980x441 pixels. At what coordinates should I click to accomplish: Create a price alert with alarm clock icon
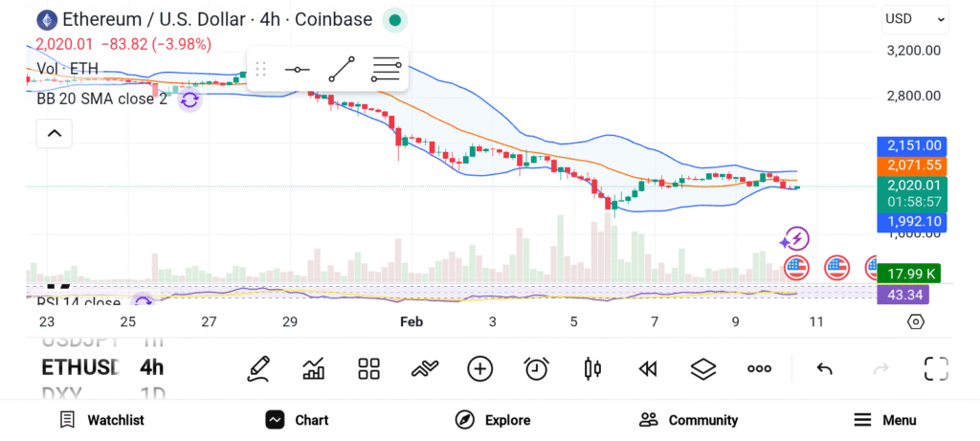click(537, 368)
